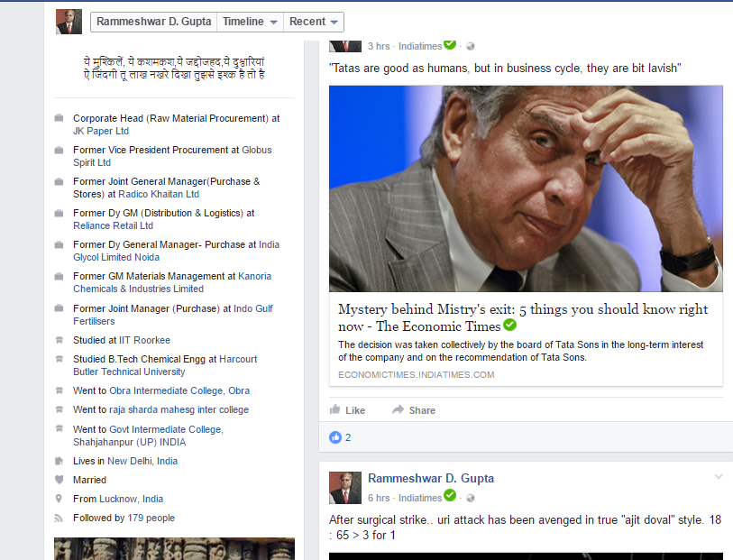733x560 pixels.
Task: Click briefcase icon beside Globus Spirit entry
Action: [x=59, y=150]
